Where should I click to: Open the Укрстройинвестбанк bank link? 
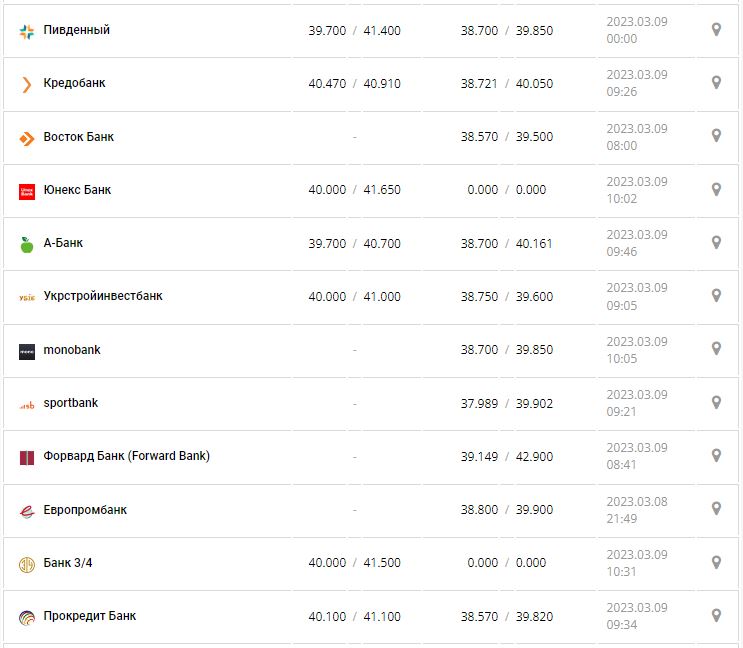[103, 296]
